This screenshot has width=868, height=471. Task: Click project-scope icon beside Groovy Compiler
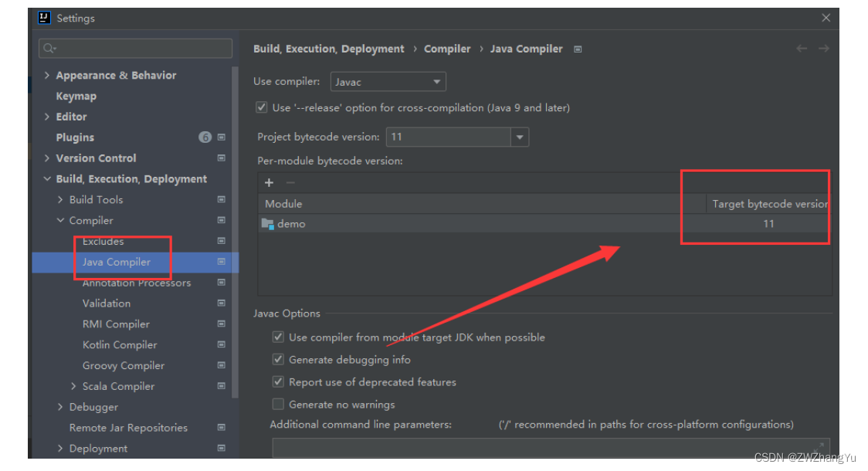222,365
